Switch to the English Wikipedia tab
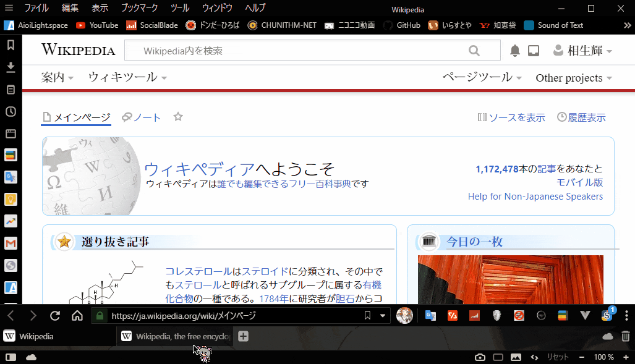This screenshot has width=635, height=364. [x=179, y=336]
